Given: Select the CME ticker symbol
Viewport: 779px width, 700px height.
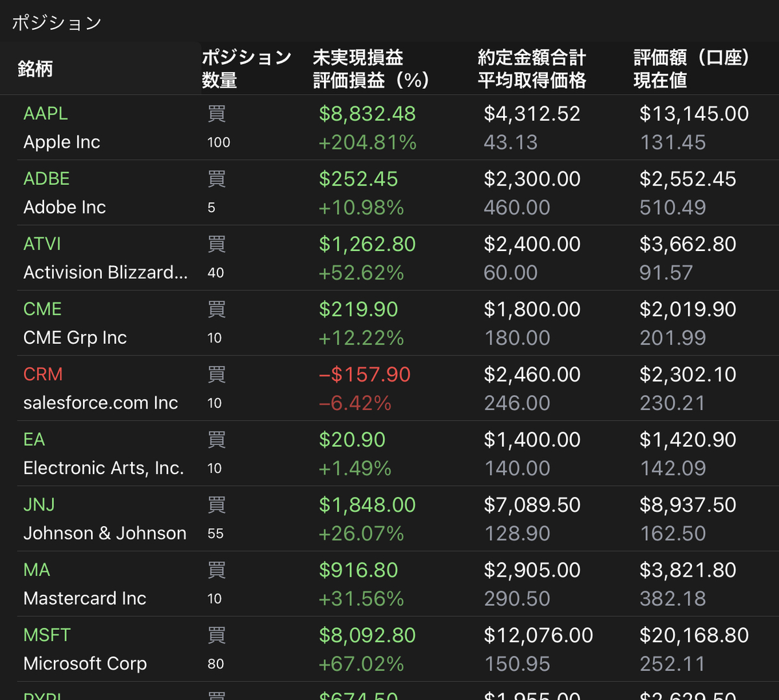Looking at the screenshot, I should point(43,309).
